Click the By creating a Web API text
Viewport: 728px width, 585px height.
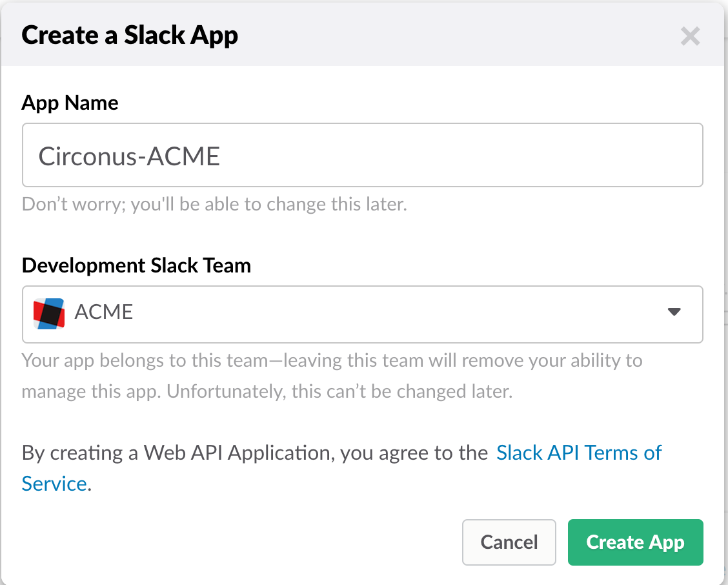[x=254, y=453]
